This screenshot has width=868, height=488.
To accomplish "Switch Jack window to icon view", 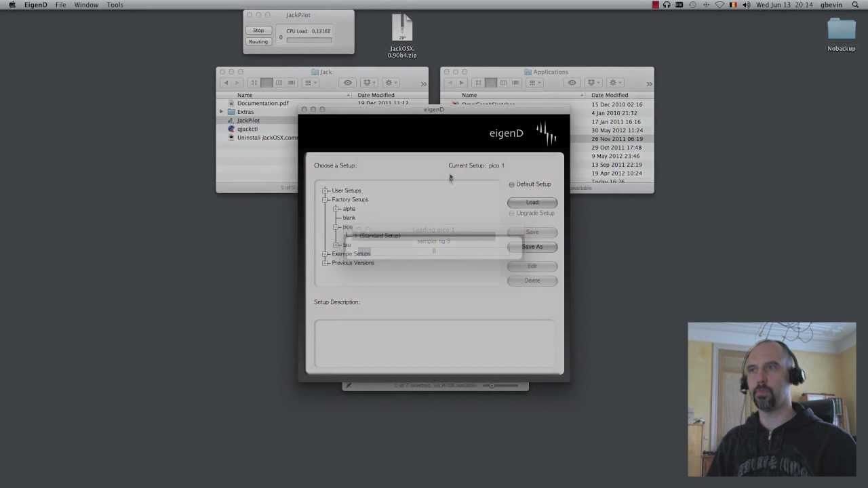I will [254, 83].
